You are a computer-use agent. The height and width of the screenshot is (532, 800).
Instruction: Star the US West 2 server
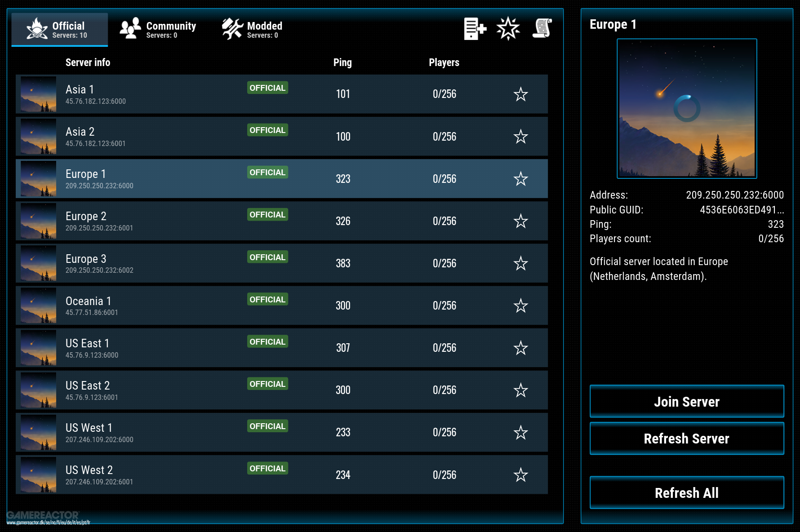coord(520,475)
